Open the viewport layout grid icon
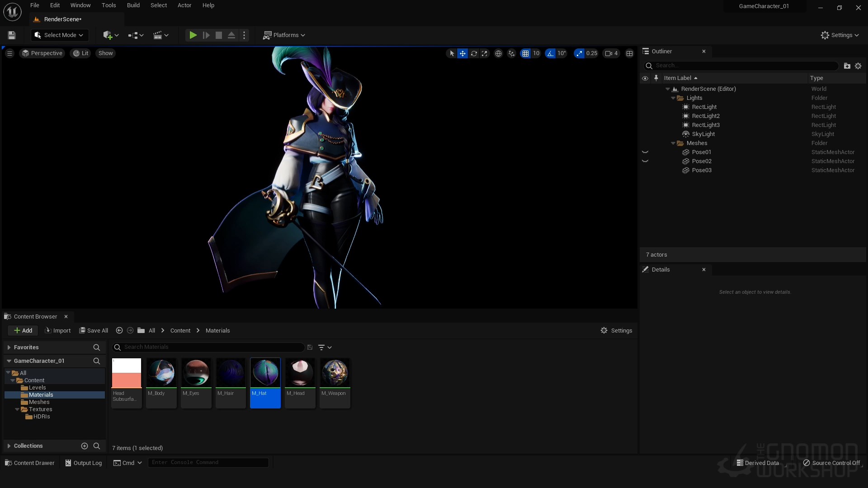The width and height of the screenshot is (868, 488). pyautogui.click(x=629, y=53)
